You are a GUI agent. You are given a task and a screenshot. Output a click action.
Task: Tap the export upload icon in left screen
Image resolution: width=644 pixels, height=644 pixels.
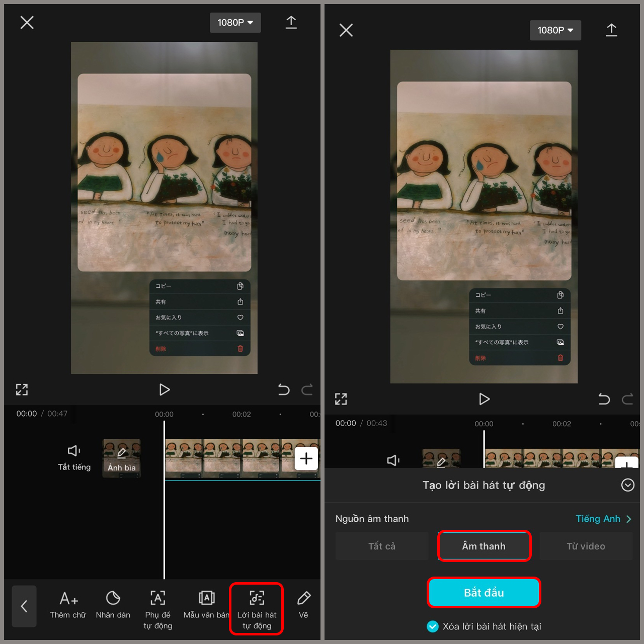point(291,22)
